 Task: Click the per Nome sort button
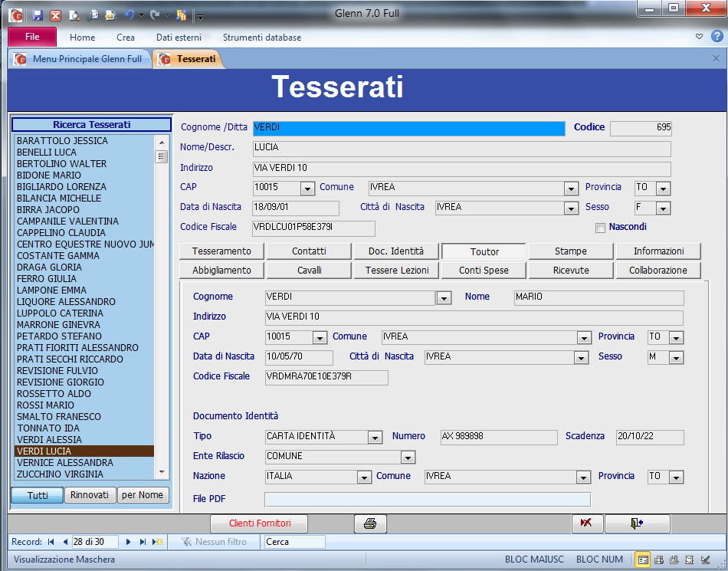pyautogui.click(x=143, y=495)
